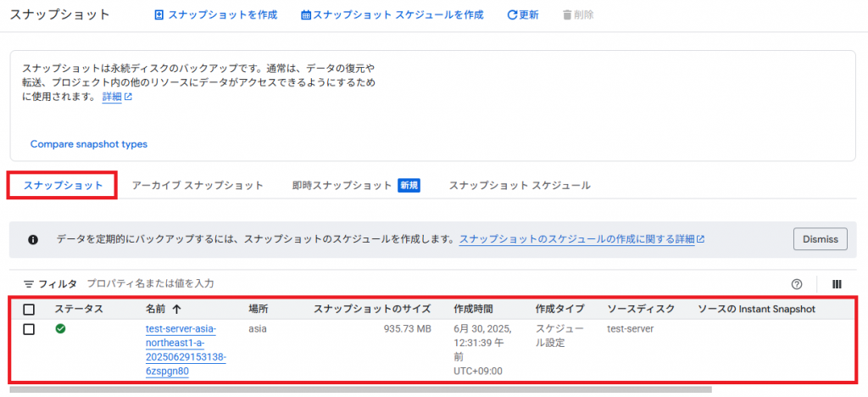Click the filter input プロパティ名または値を入力

151,283
